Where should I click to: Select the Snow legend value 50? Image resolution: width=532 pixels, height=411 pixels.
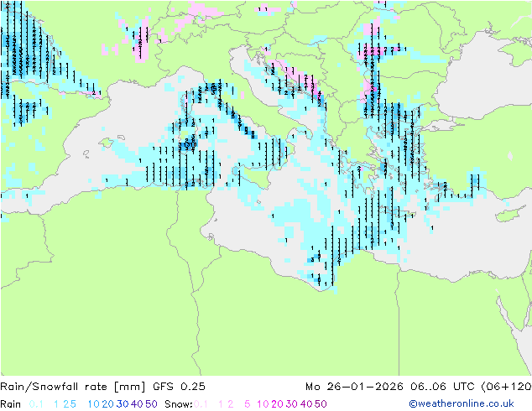321,404
